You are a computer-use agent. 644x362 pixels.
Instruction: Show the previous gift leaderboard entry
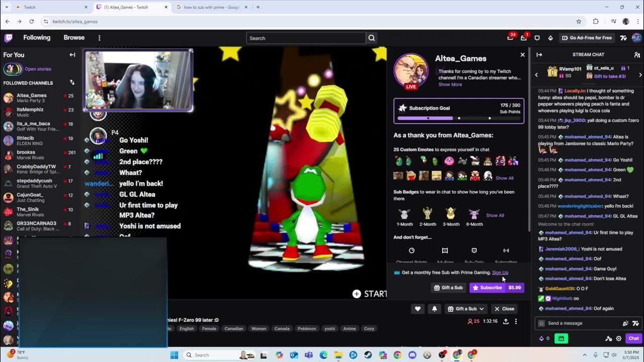click(536, 75)
